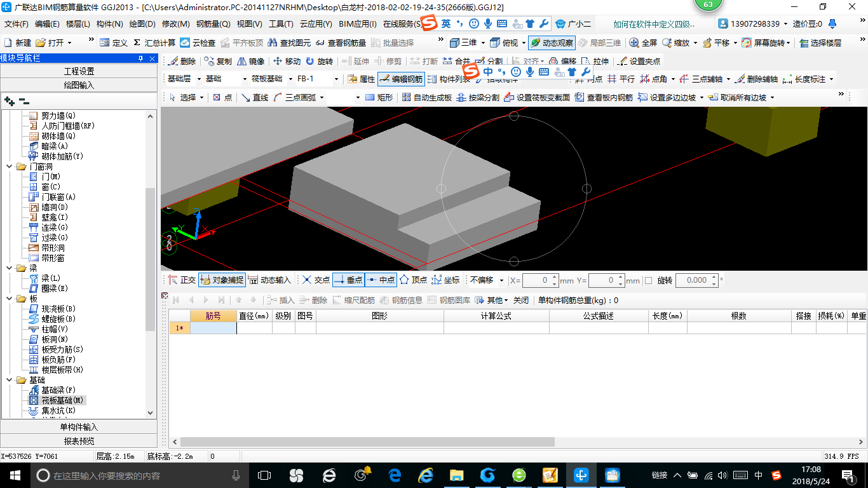Toggle 垂点 perpendicular snap

(x=348, y=280)
